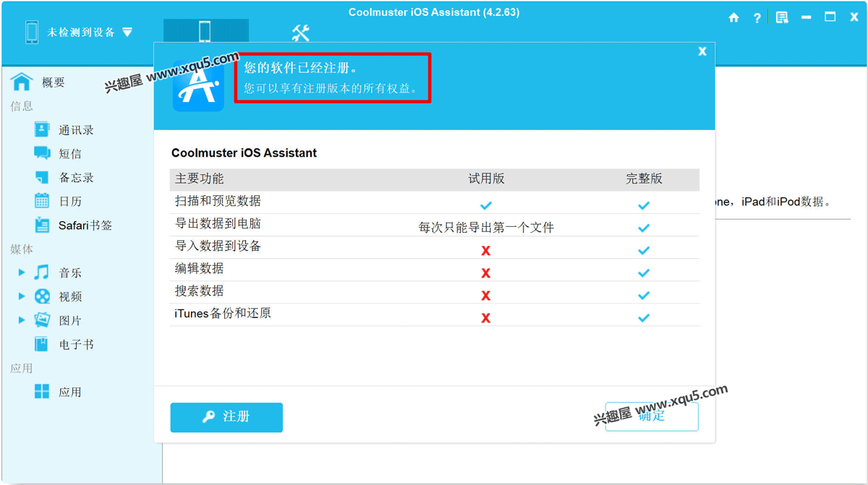868x485 pixels.
Task: Click the Safari书签 bookmark icon
Action: (42, 225)
